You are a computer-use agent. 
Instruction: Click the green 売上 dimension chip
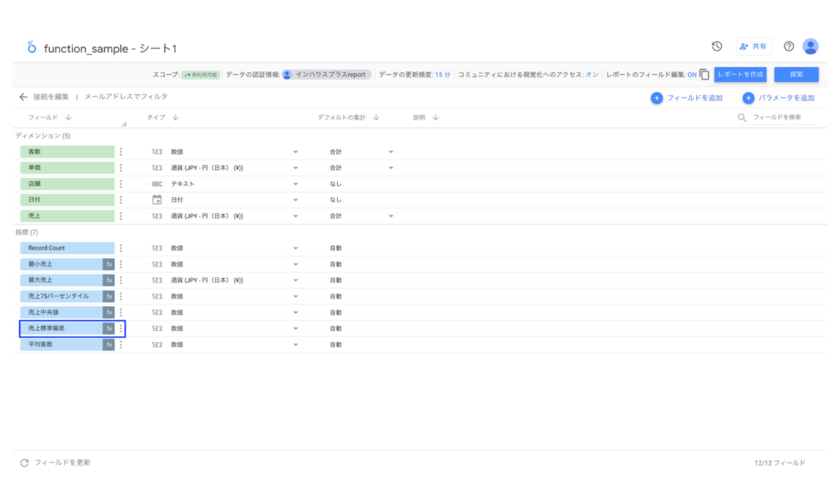(67, 216)
